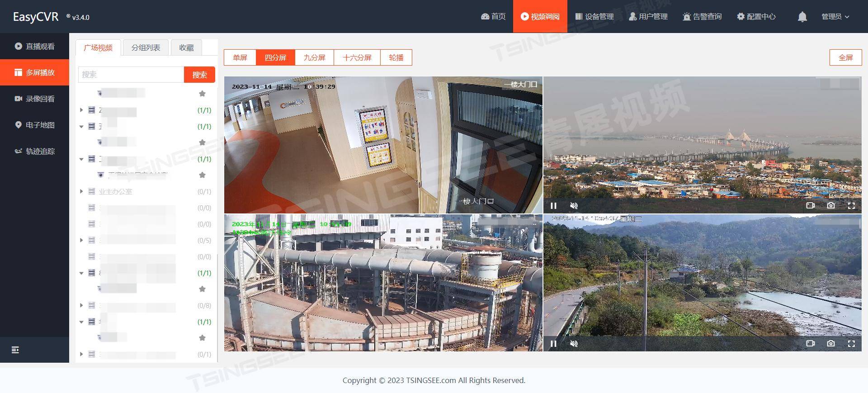Screen dimensions: 868x393
Task: Select the industrial plant video pane
Action: click(x=383, y=283)
